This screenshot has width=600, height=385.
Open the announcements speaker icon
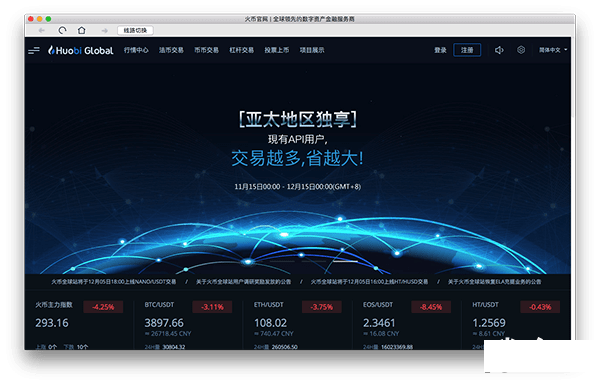click(499, 50)
